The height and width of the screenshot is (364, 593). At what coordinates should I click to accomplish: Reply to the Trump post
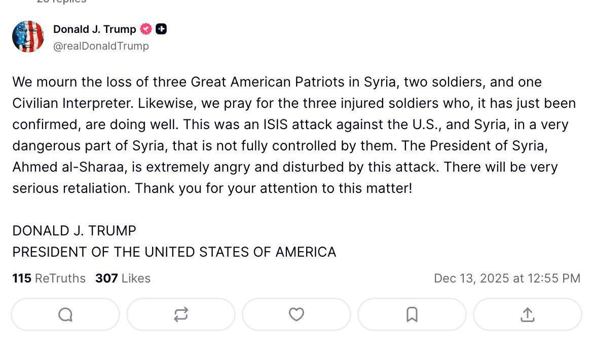point(65,314)
